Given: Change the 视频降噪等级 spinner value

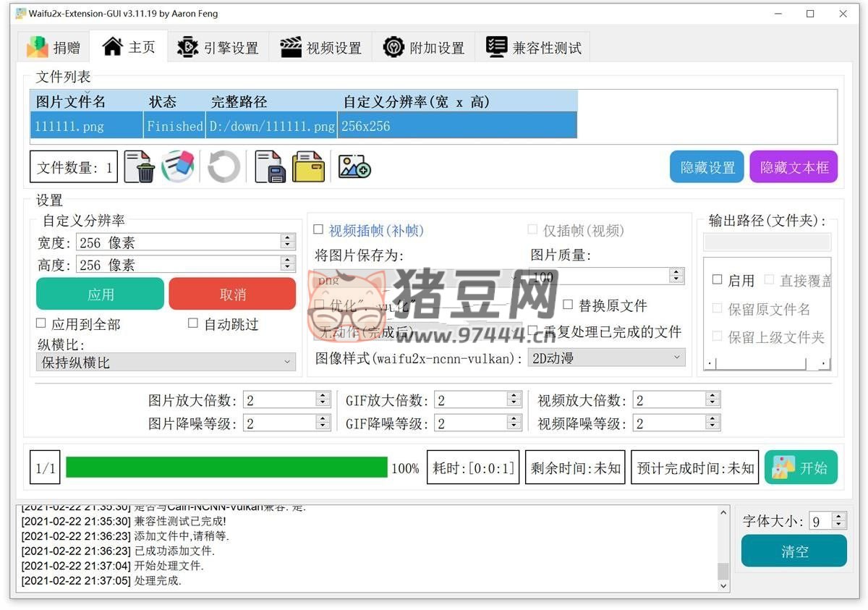Looking at the screenshot, I should [x=676, y=423].
